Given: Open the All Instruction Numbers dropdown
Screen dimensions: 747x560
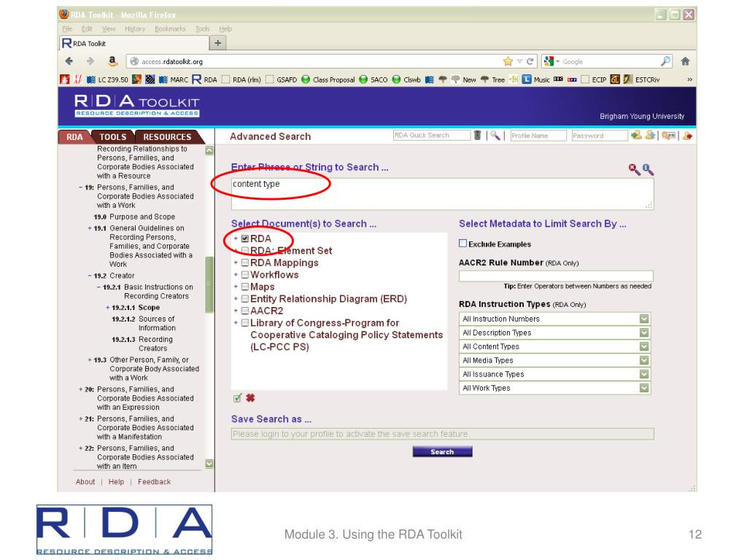Looking at the screenshot, I should [555, 319].
